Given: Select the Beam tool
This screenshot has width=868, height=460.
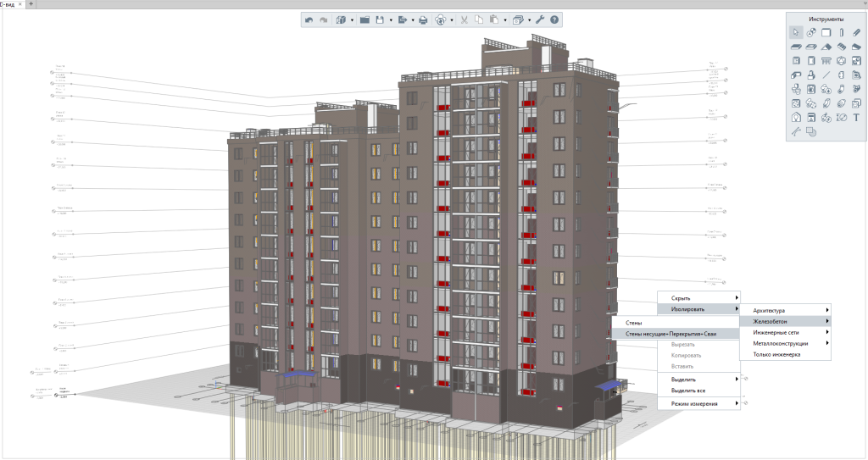Looking at the screenshot, I should click(x=856, y=33).
